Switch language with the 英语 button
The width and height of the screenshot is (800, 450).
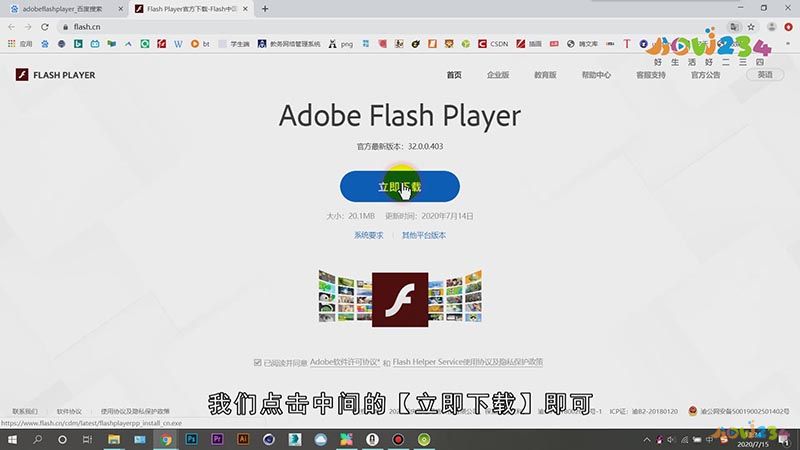pos(765,74)
